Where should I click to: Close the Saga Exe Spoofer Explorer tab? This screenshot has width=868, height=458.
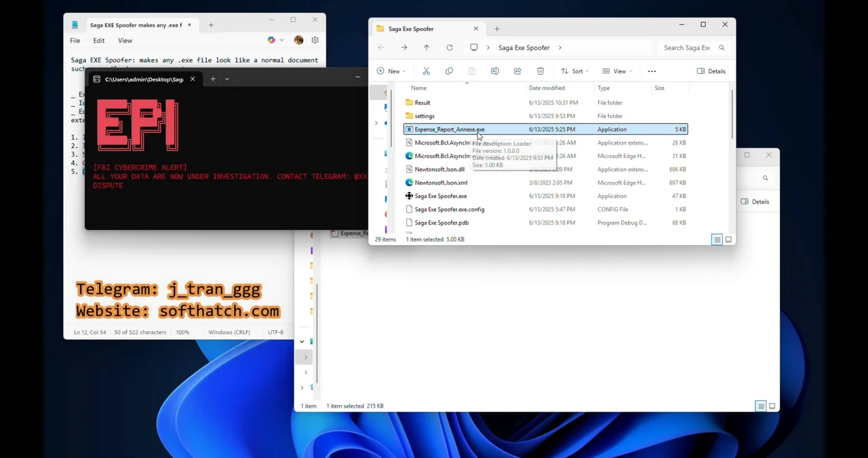476,28
